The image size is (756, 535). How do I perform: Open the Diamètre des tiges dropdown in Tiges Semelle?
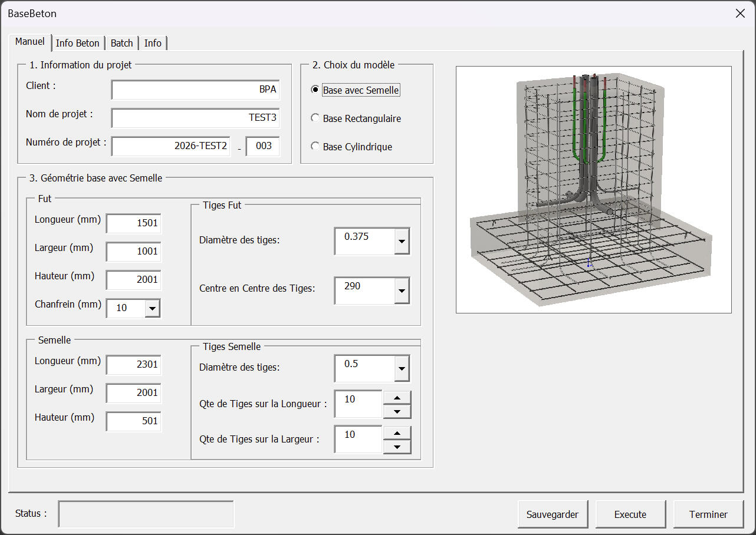point(401,368)
